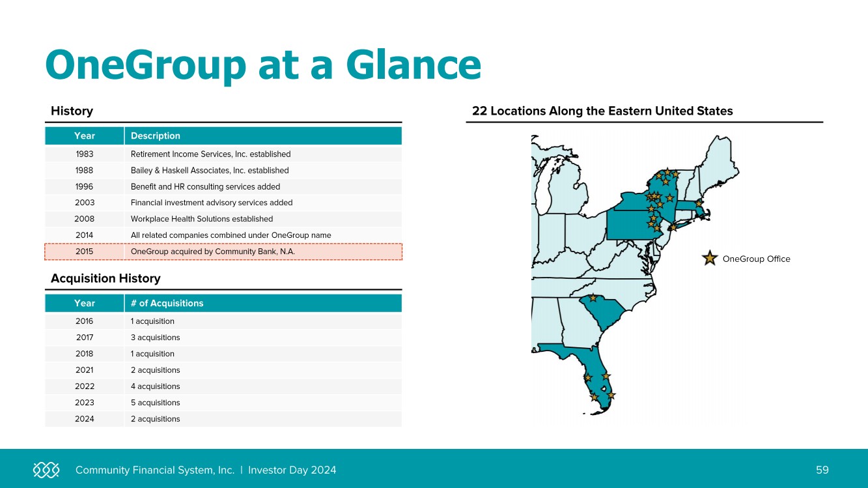Select 'All related companies combined under OneGroup name'

tap(231, 235)
